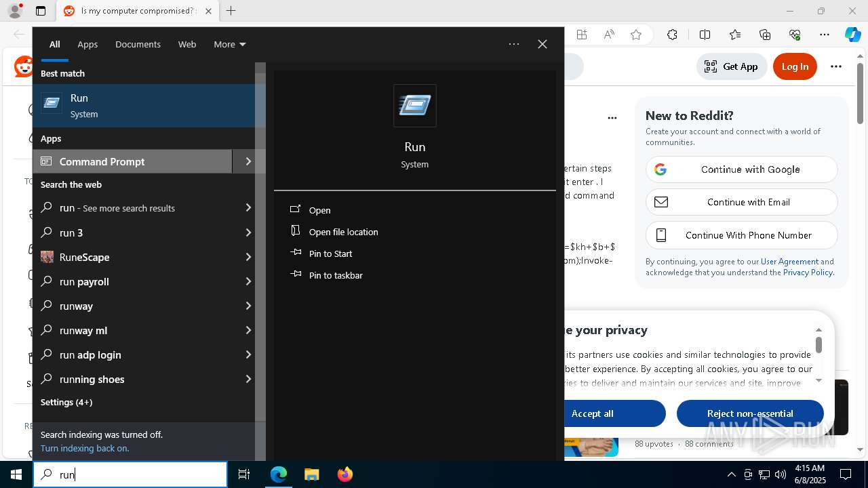Open Microsoft Edge from taskbar
This screenshot has height=488, width=868.
279,474
